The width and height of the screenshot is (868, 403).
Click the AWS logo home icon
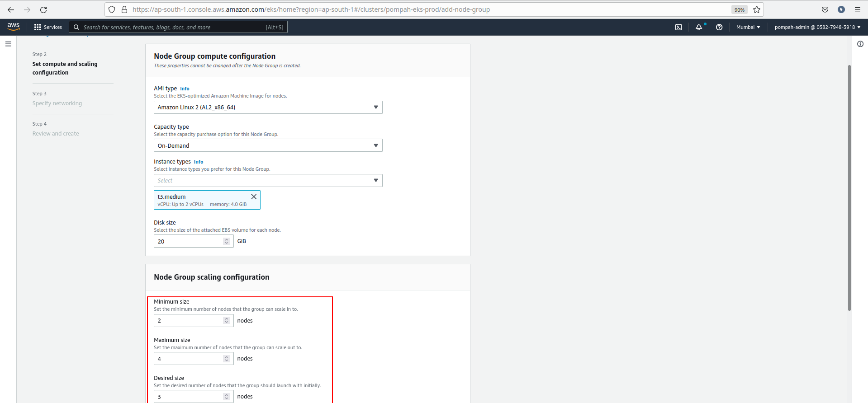[x=14, y=27]
